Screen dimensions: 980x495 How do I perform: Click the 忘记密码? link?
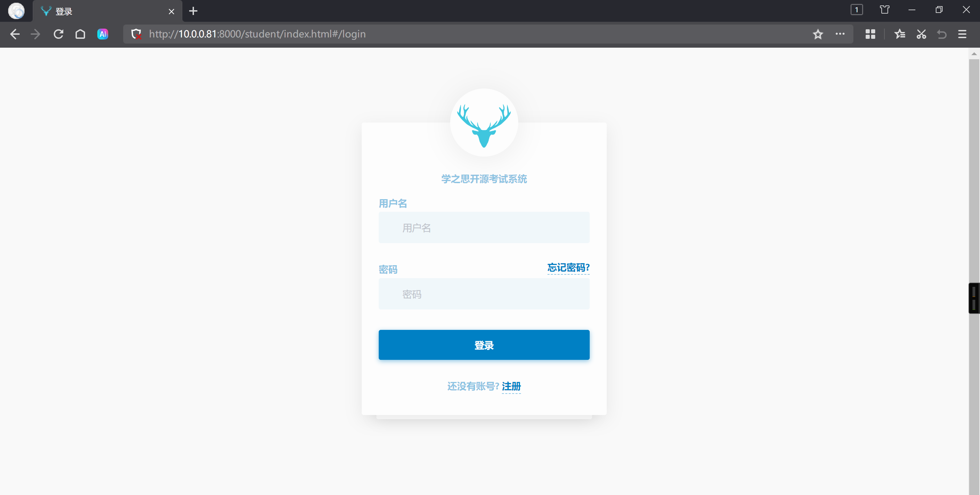tap(568, 268)
